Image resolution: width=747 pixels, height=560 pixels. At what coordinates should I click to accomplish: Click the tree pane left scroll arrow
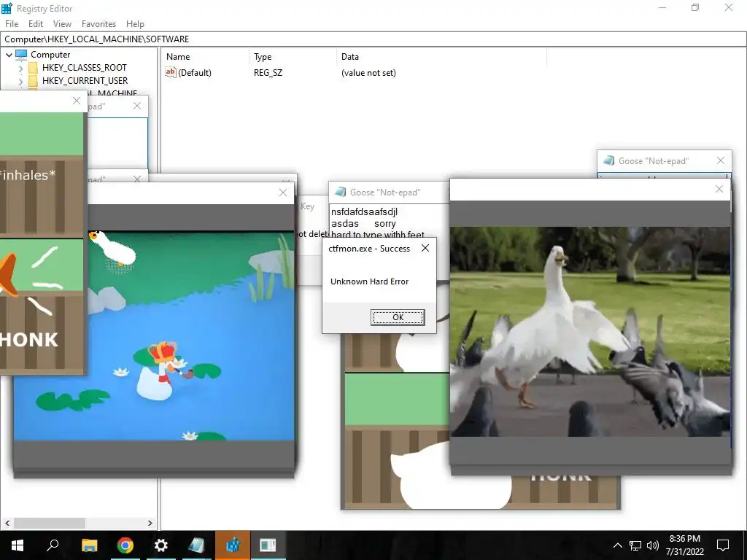tap(7, 523)
